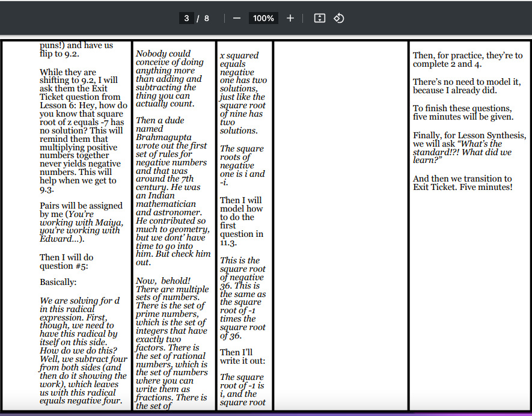
Task: Click the text "And then we transition to Exit Ticket"
Action: [x=462, y=183]
